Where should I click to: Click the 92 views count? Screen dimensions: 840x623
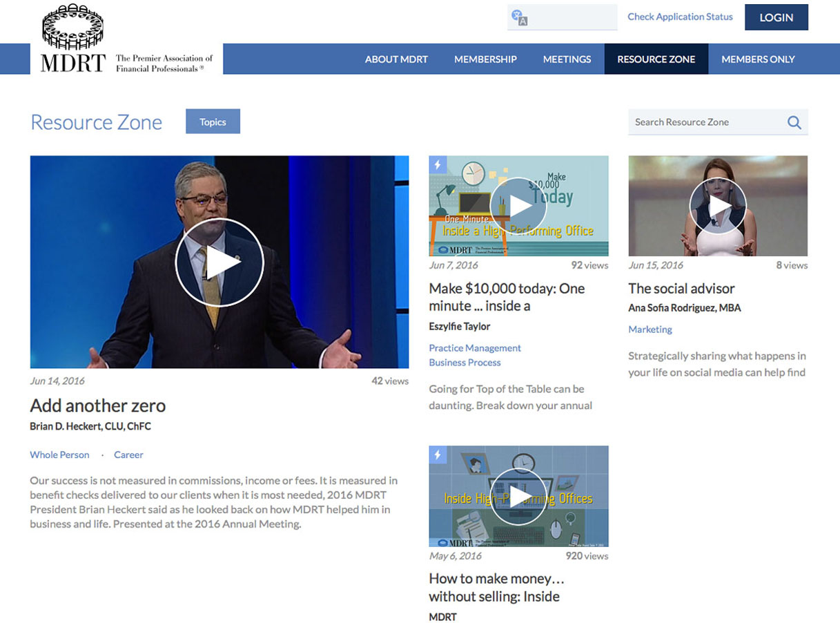click(589, 265)
